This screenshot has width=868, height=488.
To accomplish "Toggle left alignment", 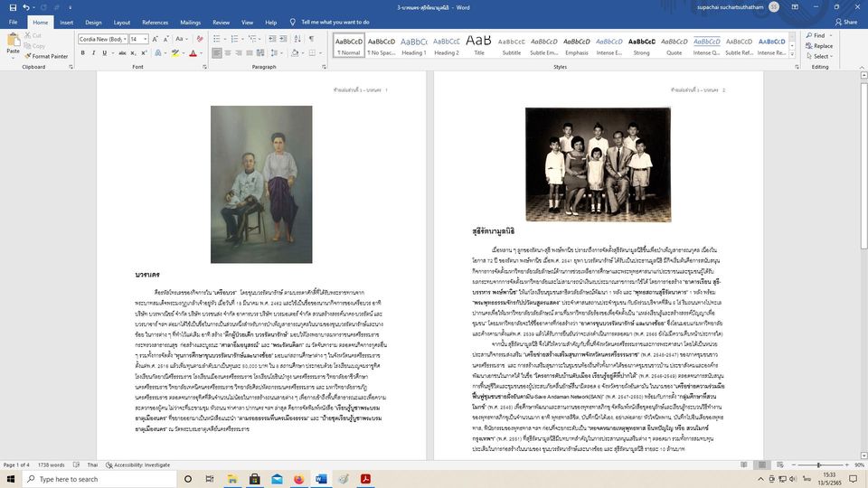I will (x=216, y=53).
